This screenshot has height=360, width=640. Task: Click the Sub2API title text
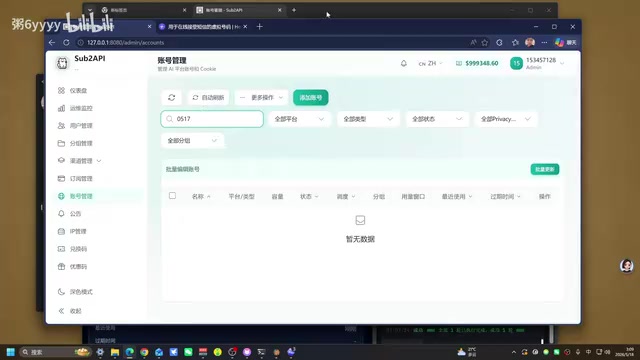pyautogui.click(x=90, y=58)
